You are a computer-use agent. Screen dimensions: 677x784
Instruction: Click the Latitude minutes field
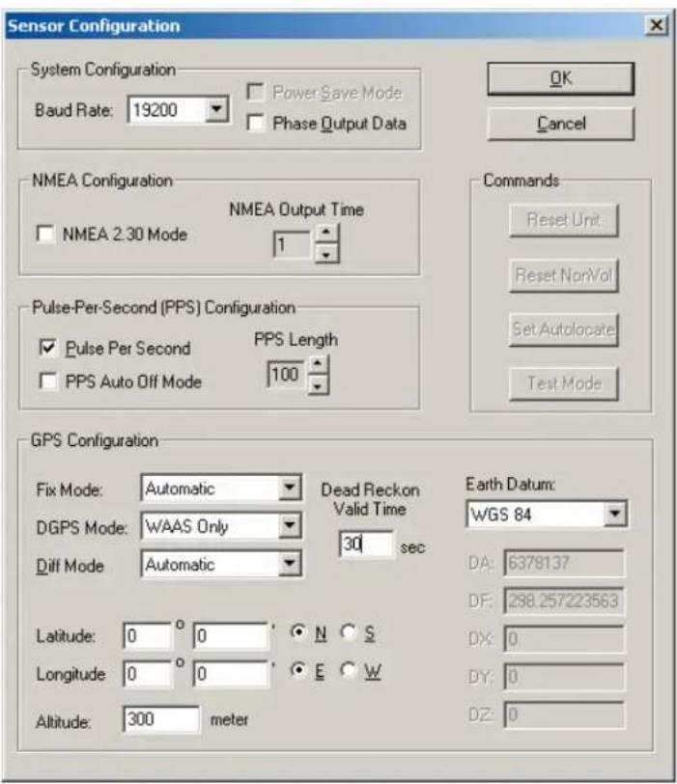click(x=232, y=635)
